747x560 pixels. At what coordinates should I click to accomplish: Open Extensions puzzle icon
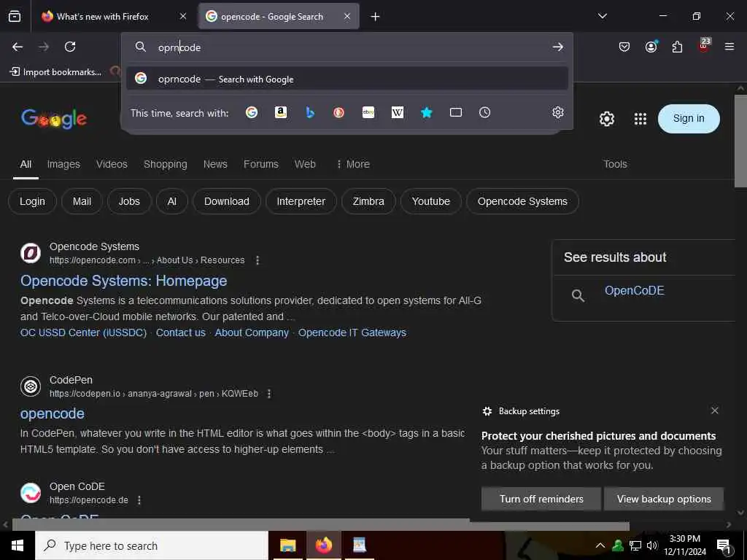(x=677, y=47)
